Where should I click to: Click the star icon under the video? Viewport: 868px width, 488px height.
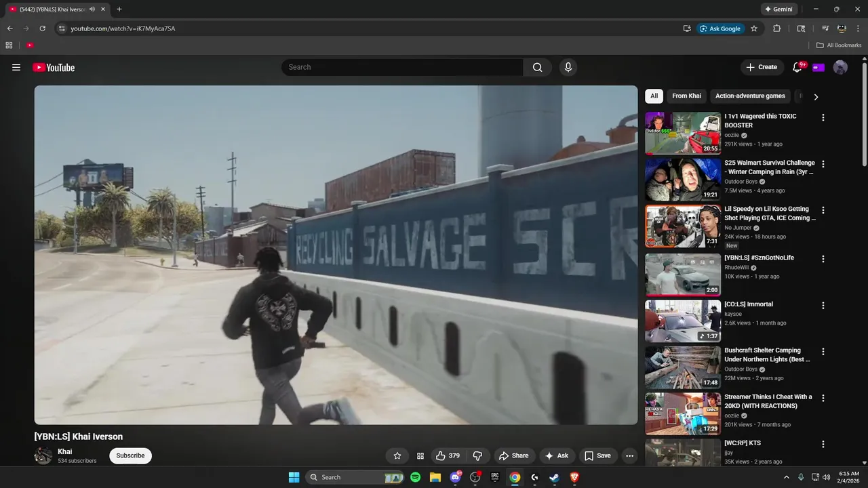[397, 455]
